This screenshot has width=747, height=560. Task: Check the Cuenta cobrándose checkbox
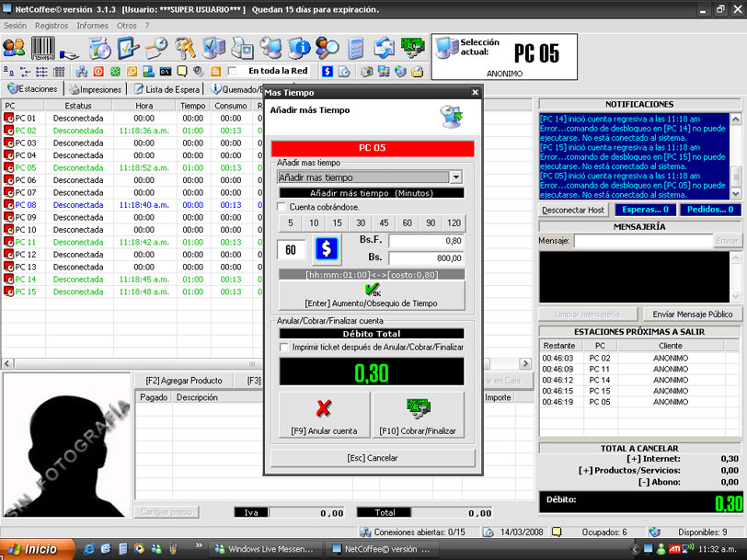click(x=282, y=207)
